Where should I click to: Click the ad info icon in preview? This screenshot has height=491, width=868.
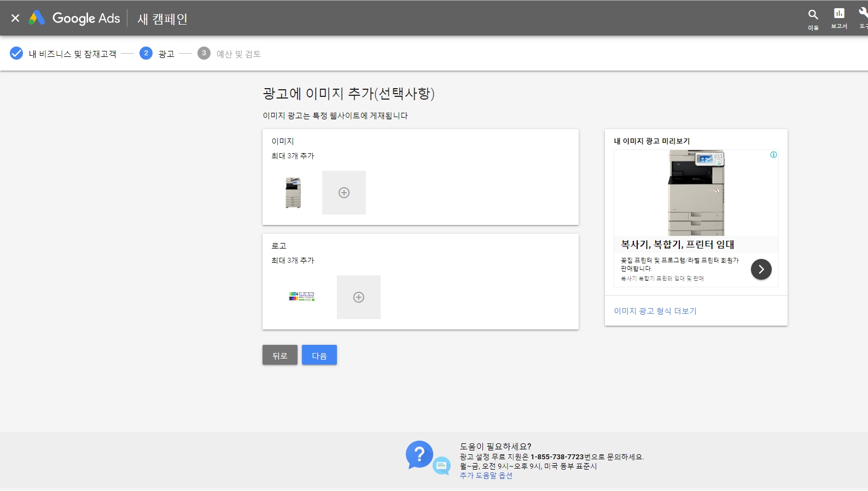[x=773, y=155]
